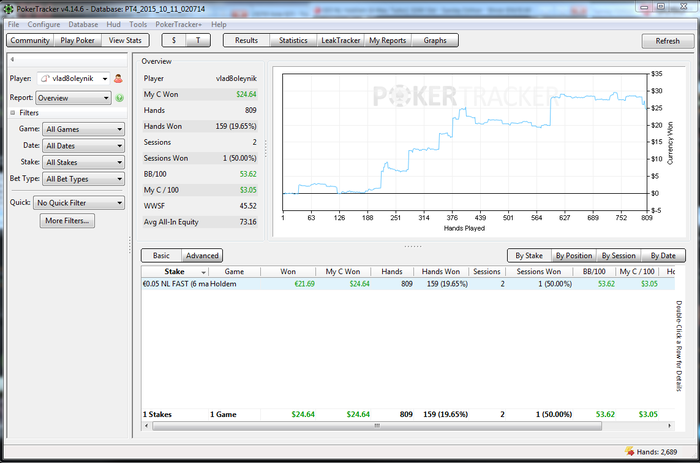This screenshot has height=463, width=700.
Task: Open the Graphs tab
Action: [x=435, y=40]
